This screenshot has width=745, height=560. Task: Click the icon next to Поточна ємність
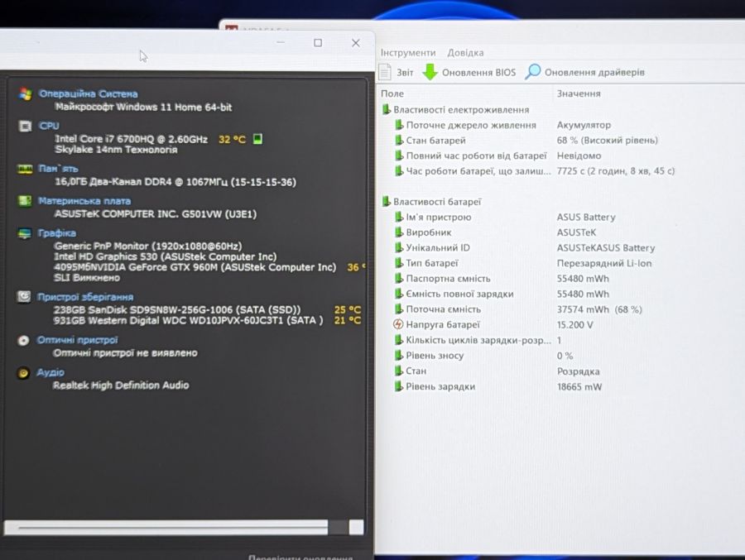[399, 309]
